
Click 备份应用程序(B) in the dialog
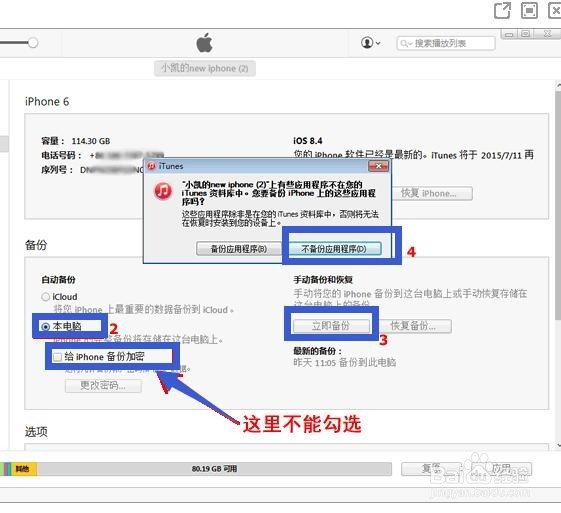(239, 249)
